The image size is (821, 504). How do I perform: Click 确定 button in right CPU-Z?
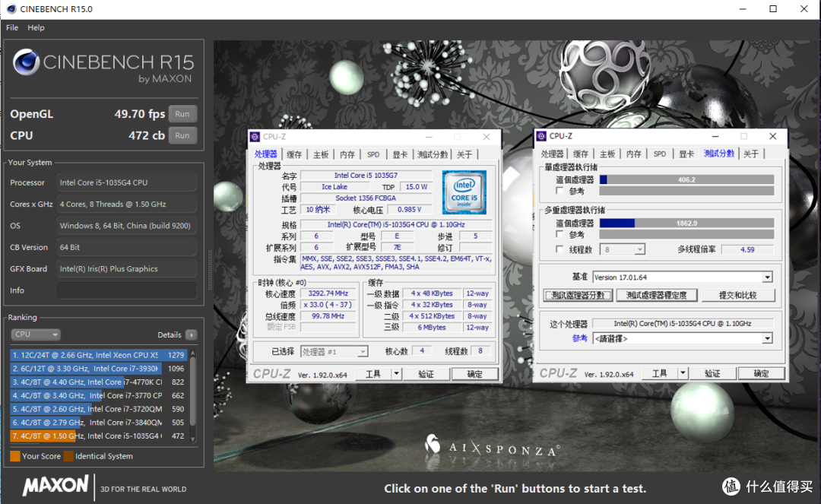click(x=761, y=373)
